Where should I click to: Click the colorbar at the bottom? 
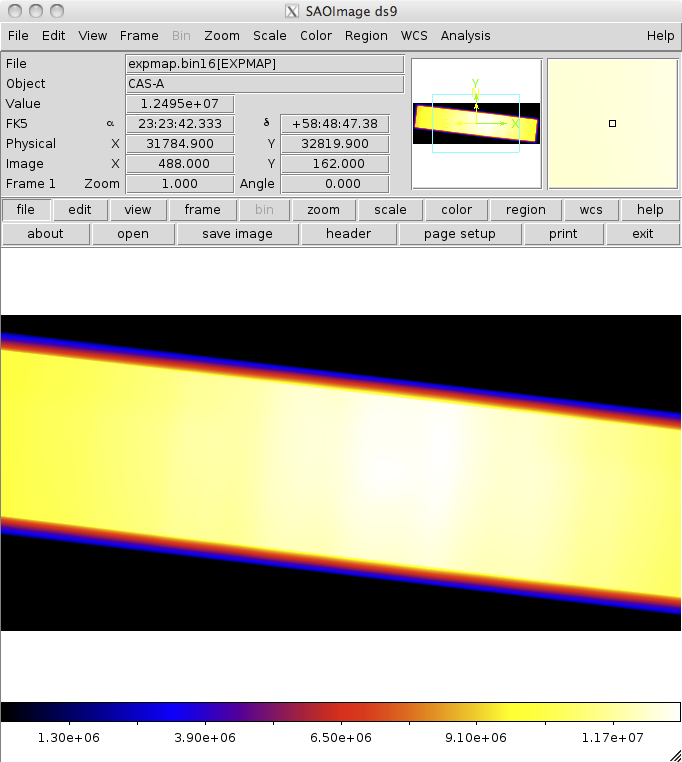pos(340,712)
